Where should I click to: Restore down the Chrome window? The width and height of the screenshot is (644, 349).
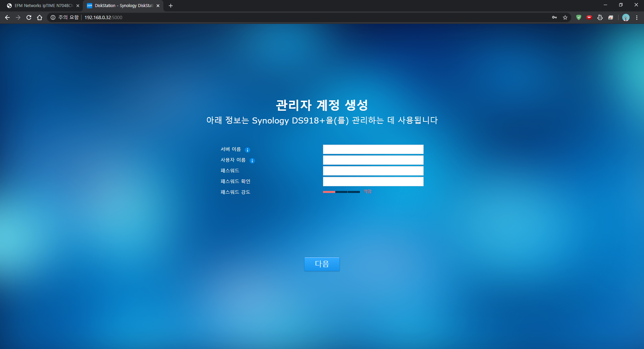click(x=621, y=5)
